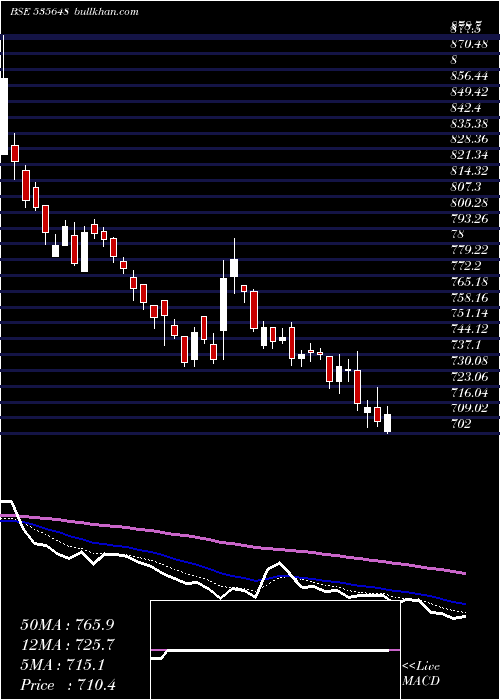
Task: Click the blue 12MA line
Action: (x=232, y=575)
